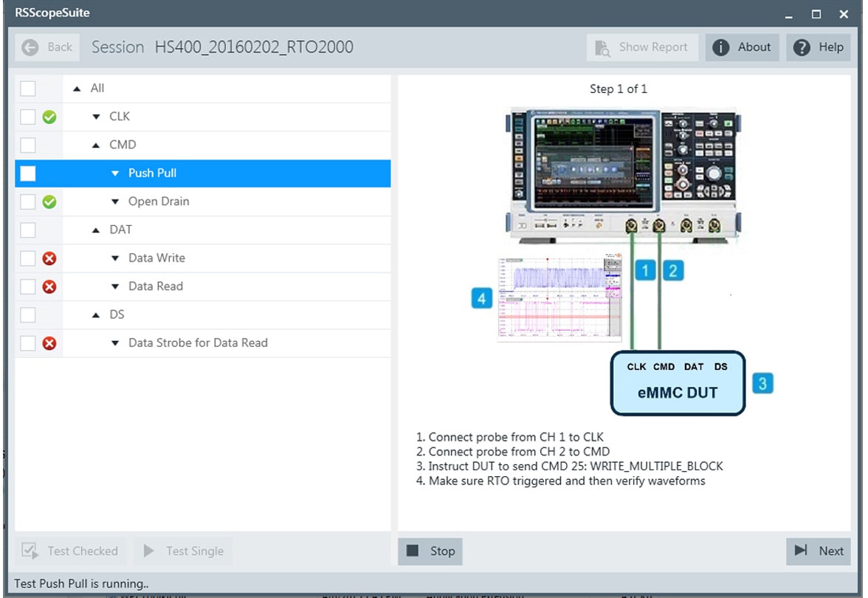Click the Show Report document icon
The width and height of the screenshot is (868, 598).
602,47
